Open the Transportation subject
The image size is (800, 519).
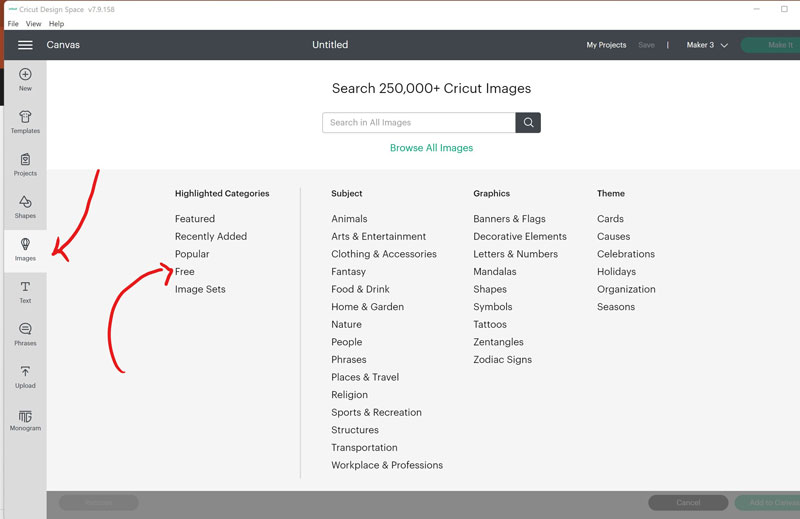pos(364,448)
